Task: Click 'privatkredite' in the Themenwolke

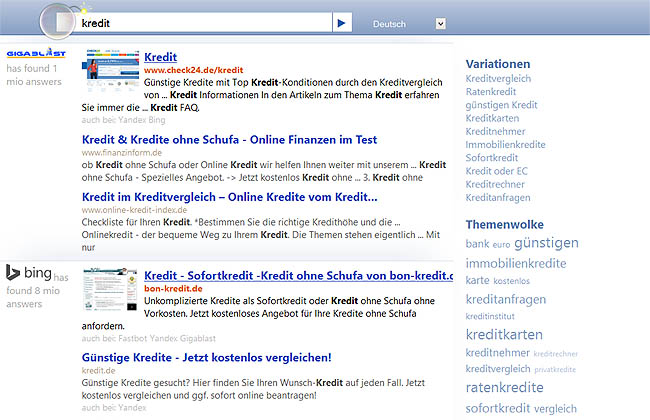Action: [555, 369]
